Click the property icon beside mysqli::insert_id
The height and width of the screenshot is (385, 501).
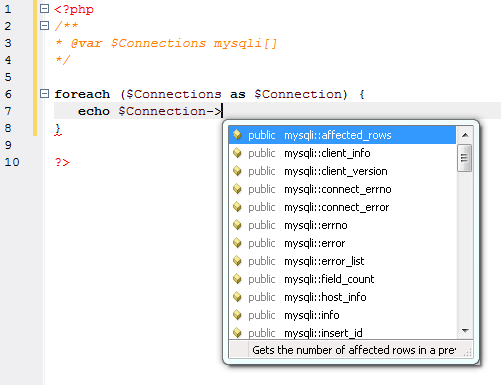[x=237, y=333]
